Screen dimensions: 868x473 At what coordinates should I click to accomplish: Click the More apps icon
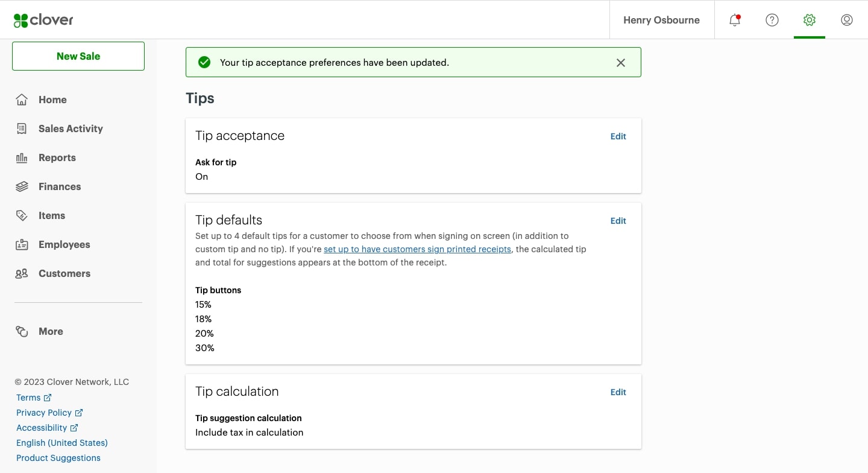click(22, 331)
